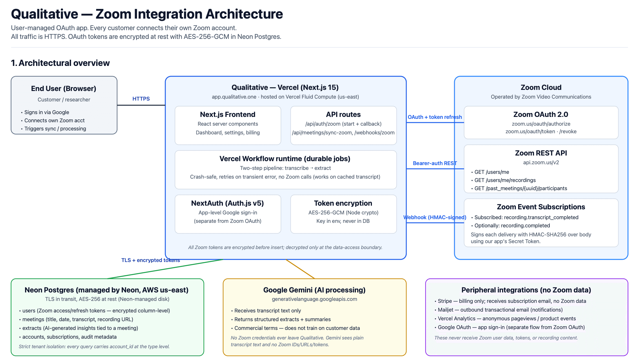Screen dimensions: 643x364
Task: Select the "/api/auth/zoom (start + callback)" route
Action: [x=343, y=124]
